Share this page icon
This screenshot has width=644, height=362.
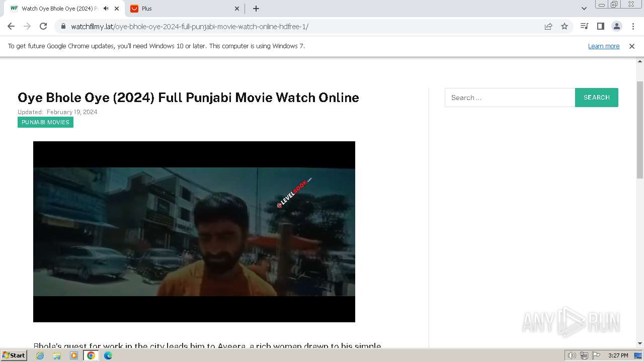click(548, 26)
